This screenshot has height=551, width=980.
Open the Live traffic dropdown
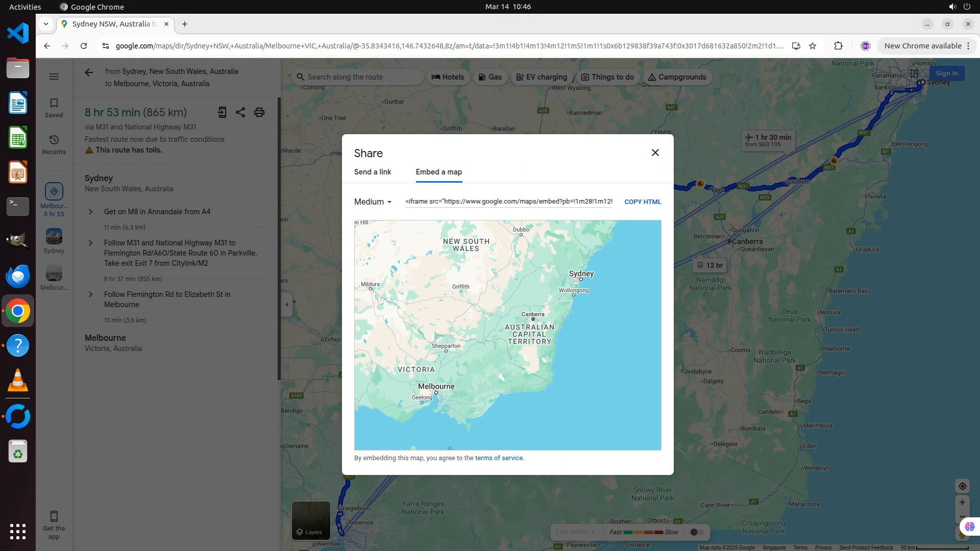point(576,532)
